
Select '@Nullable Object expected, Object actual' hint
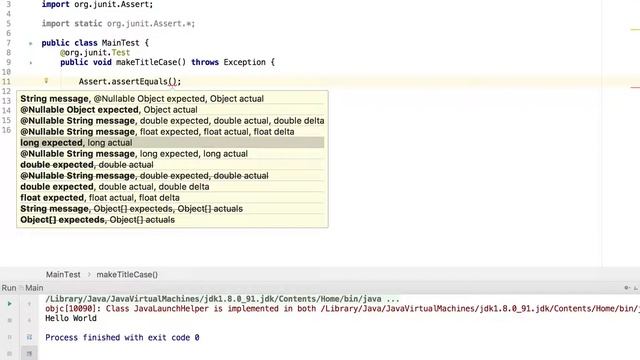point(172,110)
